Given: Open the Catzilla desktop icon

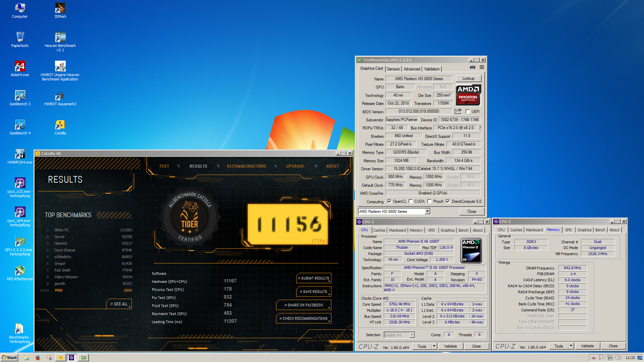Looking at the screenshot, I should [x=60, y=127].
